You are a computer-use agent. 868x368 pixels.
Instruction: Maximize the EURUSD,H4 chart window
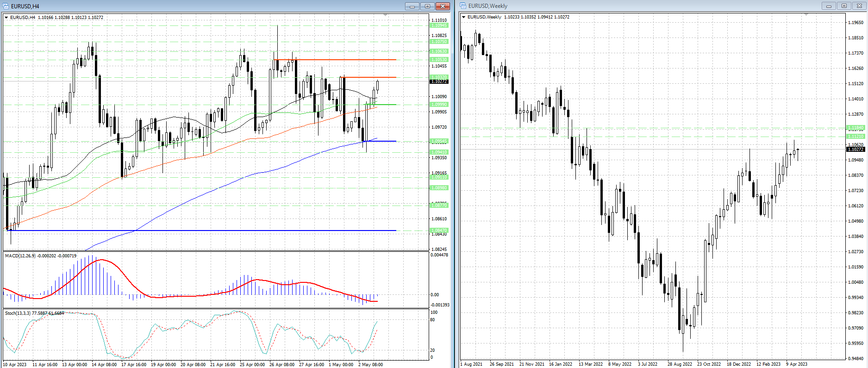point(427,6)
